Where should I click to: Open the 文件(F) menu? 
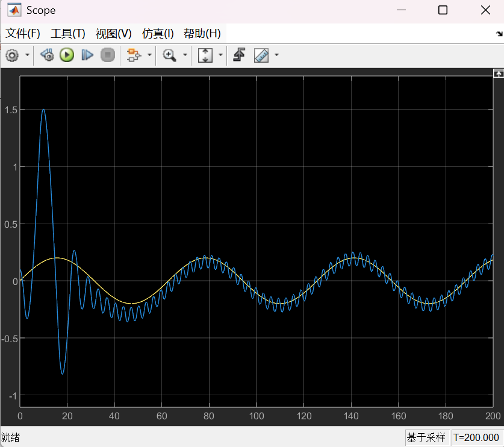click(23, 34)
